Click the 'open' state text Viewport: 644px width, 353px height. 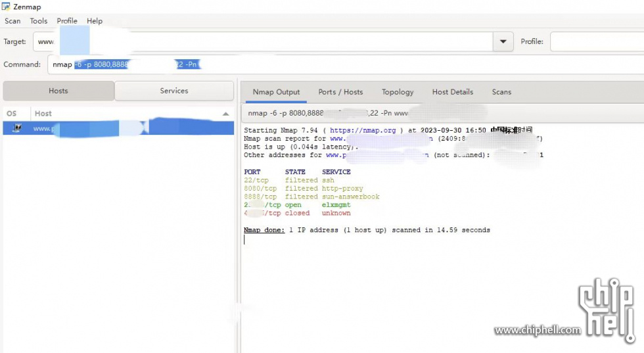293,204
